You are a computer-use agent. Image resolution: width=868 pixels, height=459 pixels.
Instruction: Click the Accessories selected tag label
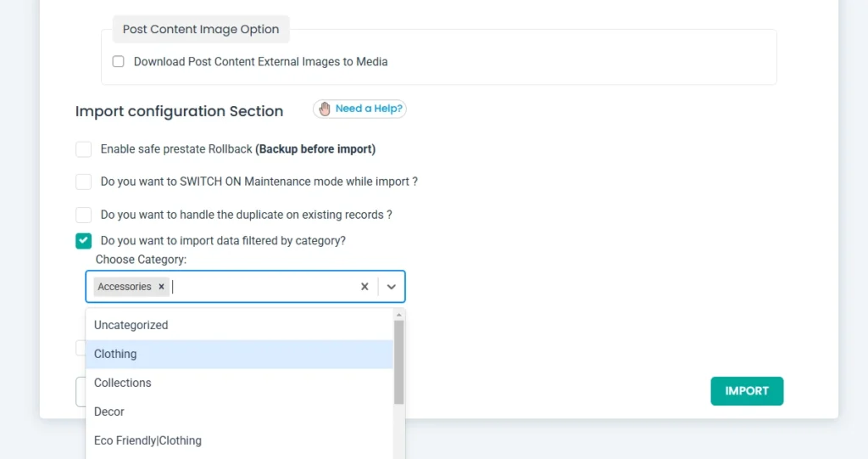[x=125, y=287]
